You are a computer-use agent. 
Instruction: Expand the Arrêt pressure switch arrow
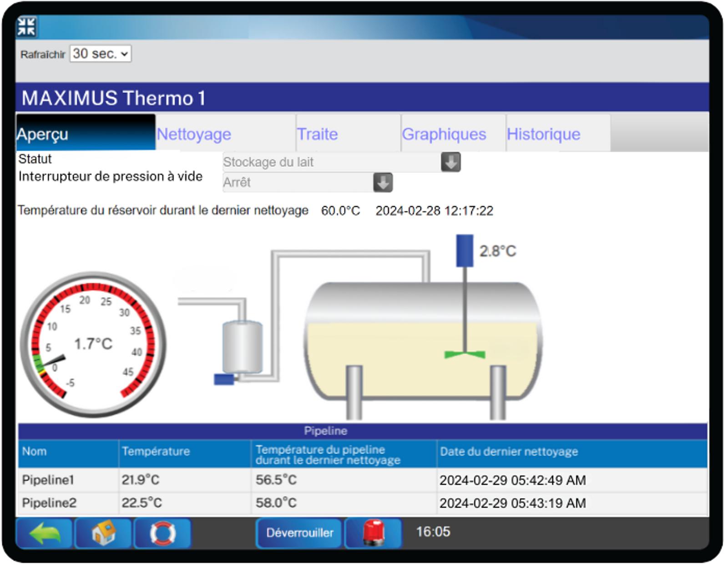383,183
